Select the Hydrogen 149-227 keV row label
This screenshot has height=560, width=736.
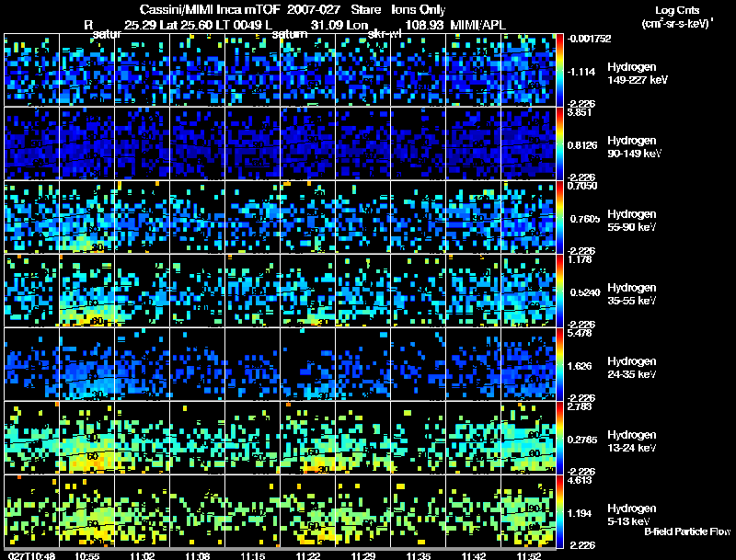click(x=638, y=74)
